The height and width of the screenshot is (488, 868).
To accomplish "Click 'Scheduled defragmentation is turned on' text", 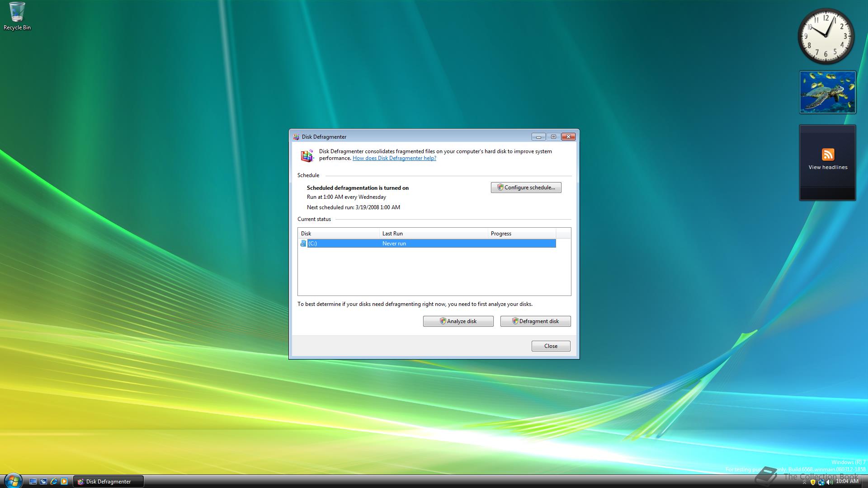I will [358, 188].
